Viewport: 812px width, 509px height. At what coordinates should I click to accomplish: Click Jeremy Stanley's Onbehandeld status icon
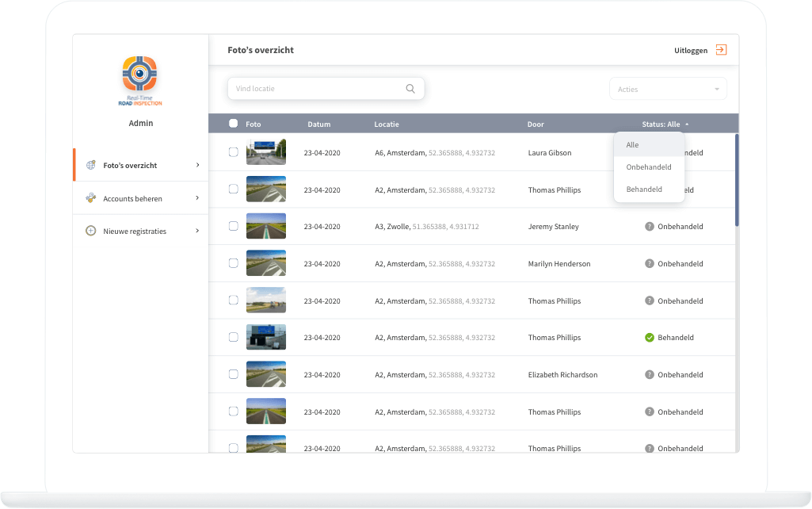(x=650, y=226)
